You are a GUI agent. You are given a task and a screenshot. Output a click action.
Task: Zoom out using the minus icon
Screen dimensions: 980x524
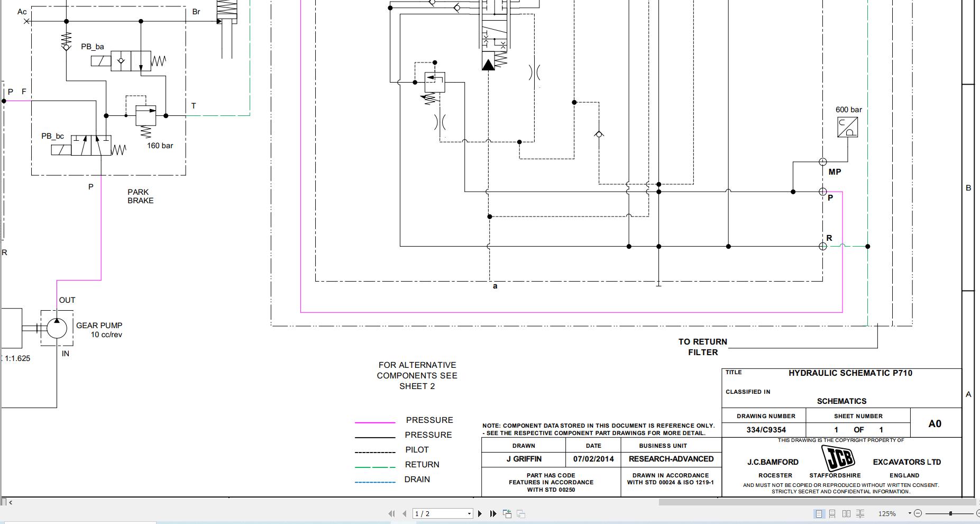(x=918, y=513)
